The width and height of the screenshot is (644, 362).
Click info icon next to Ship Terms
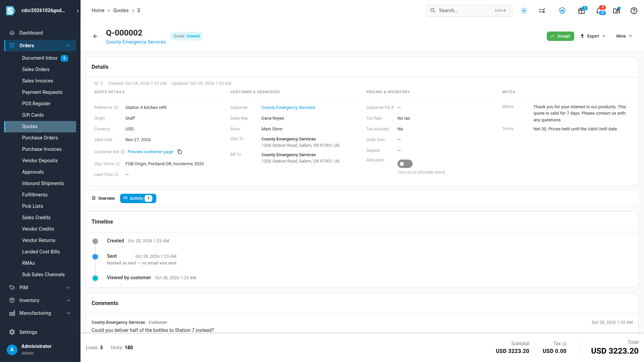click(118, 164)
